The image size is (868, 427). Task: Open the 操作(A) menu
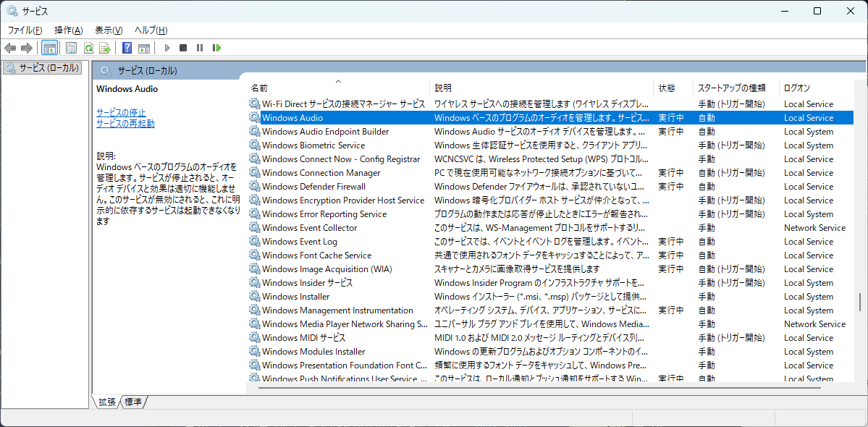[68, 30]
